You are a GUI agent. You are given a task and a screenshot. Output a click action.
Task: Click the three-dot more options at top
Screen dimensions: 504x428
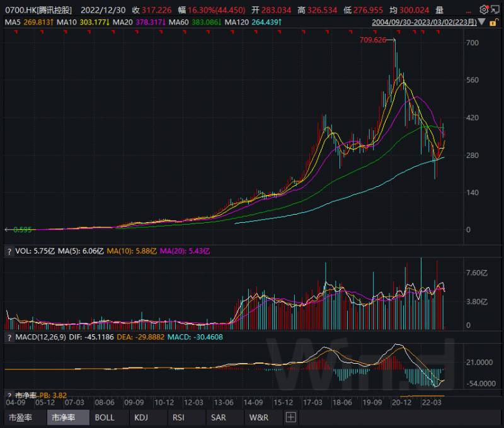pos(469,11)
